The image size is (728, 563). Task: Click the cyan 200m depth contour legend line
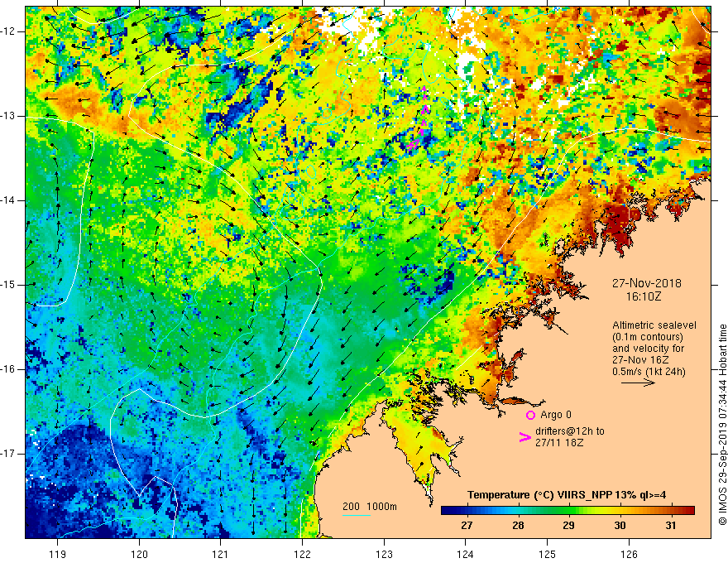pyautogui.click(x=356, y=515)
